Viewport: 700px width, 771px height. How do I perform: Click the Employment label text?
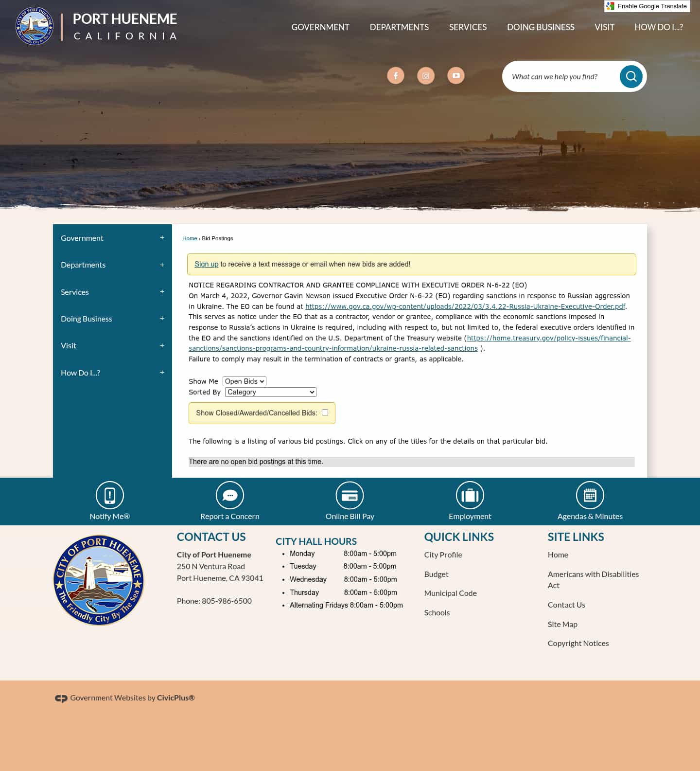coord(470,516)
